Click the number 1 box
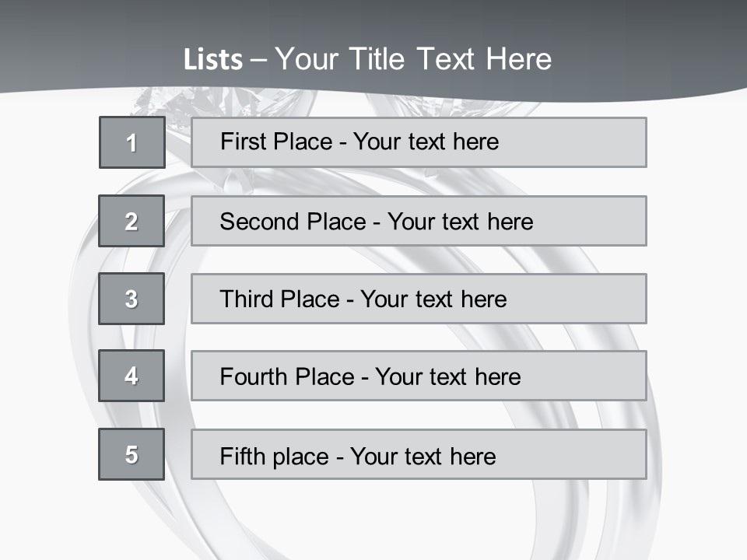The image size is (747, 560). pos(132,142)
